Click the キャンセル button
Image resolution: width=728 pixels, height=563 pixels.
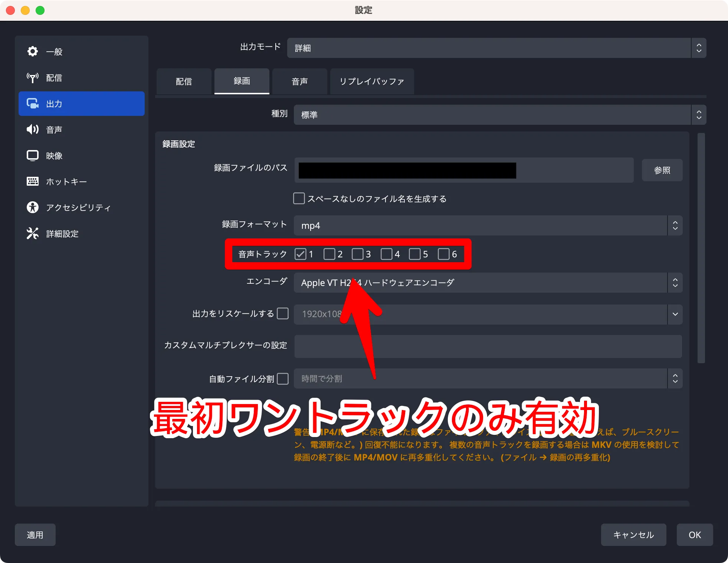[x=634, y=535]
